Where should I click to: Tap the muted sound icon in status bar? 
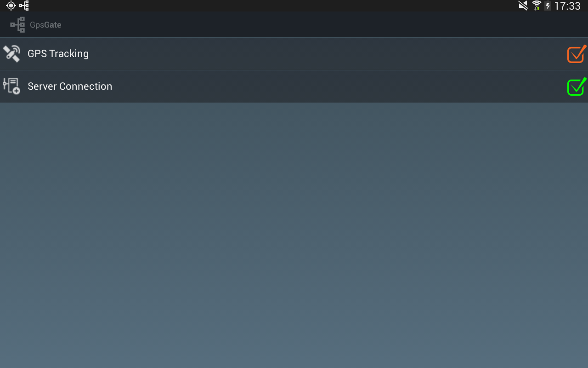pos(523,6)
